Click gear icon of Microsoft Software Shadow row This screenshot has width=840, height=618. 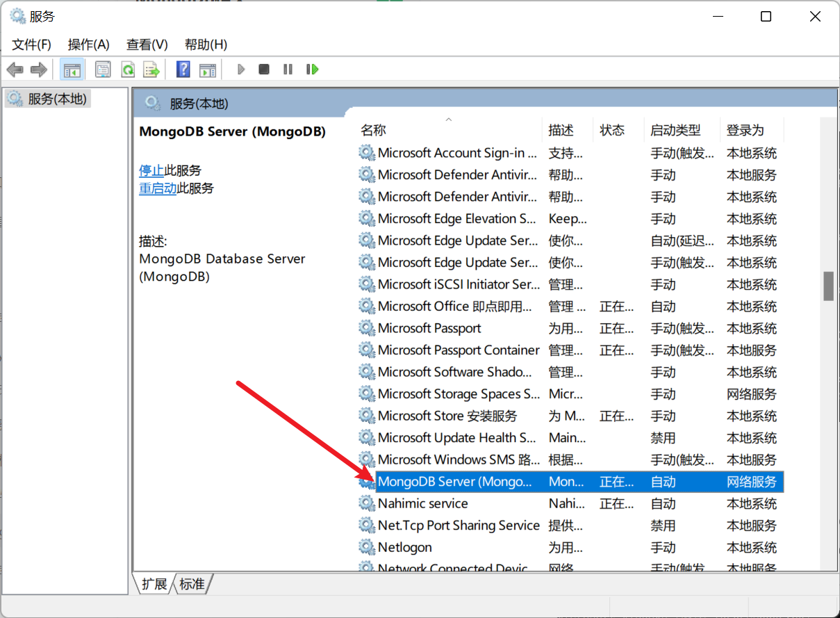(367, 372)
